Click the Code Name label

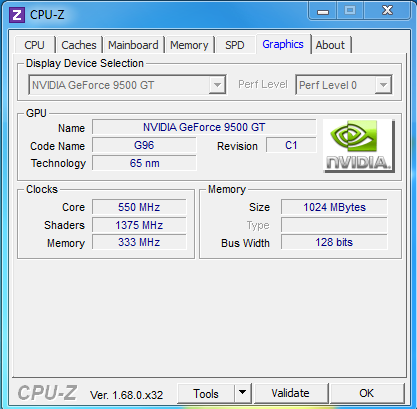[57, 146]
